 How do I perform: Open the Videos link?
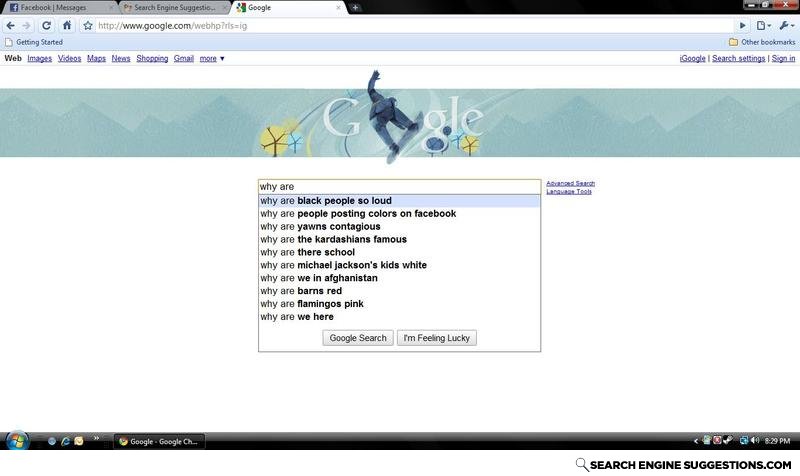tap(69, 58)
